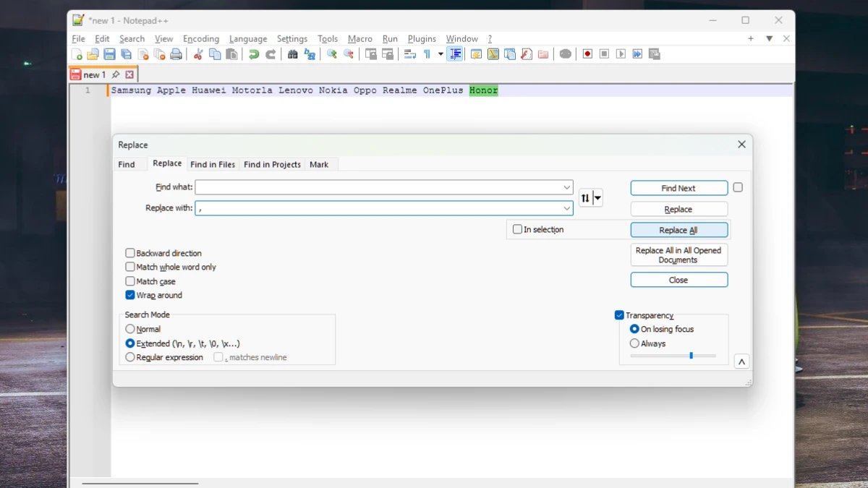Close the new 1 tab with its X
868x488 pixels.
[x=129, y=74]
